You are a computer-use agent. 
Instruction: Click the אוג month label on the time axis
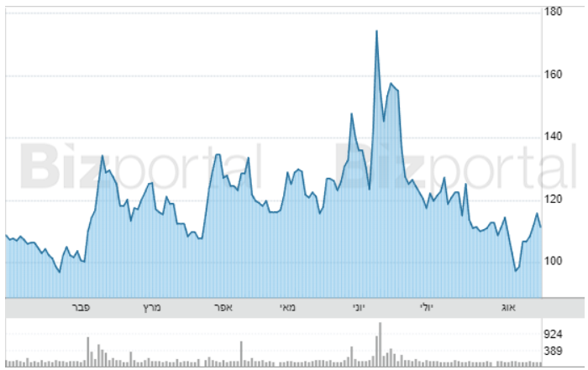(x=508, y=308)
